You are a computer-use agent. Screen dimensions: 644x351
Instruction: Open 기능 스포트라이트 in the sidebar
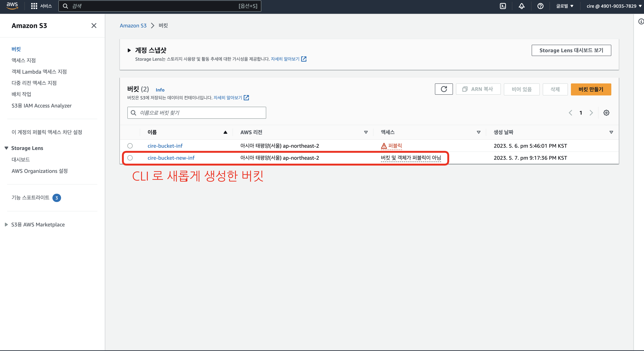pyautogui.click(x=30, y=197)
